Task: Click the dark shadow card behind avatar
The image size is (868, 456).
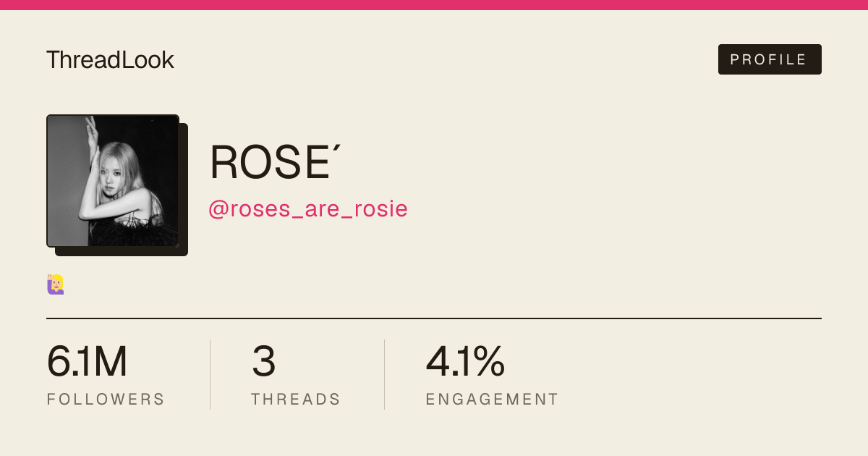Action: [x=184, y=190]
